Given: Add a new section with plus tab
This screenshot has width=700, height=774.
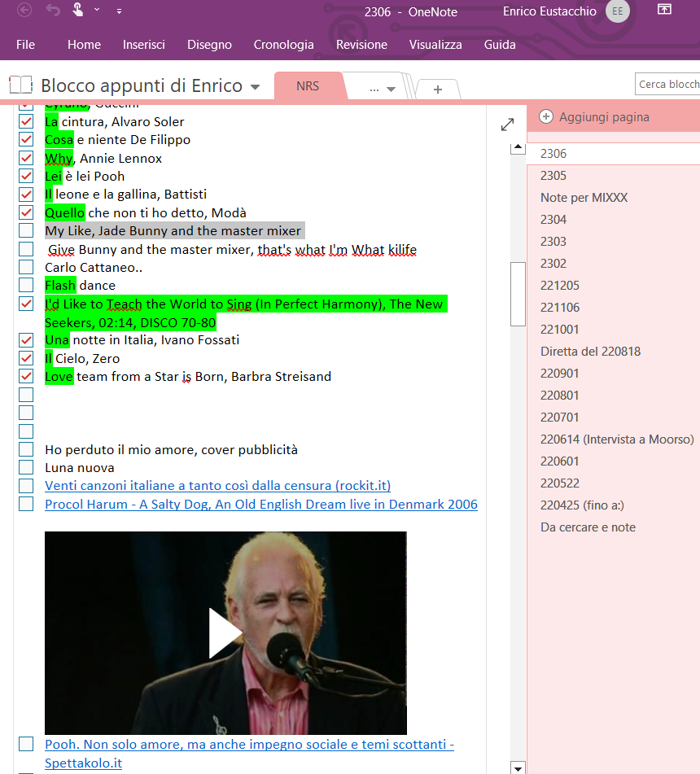Looking at the screenshot, I should (x=437, y=90).
